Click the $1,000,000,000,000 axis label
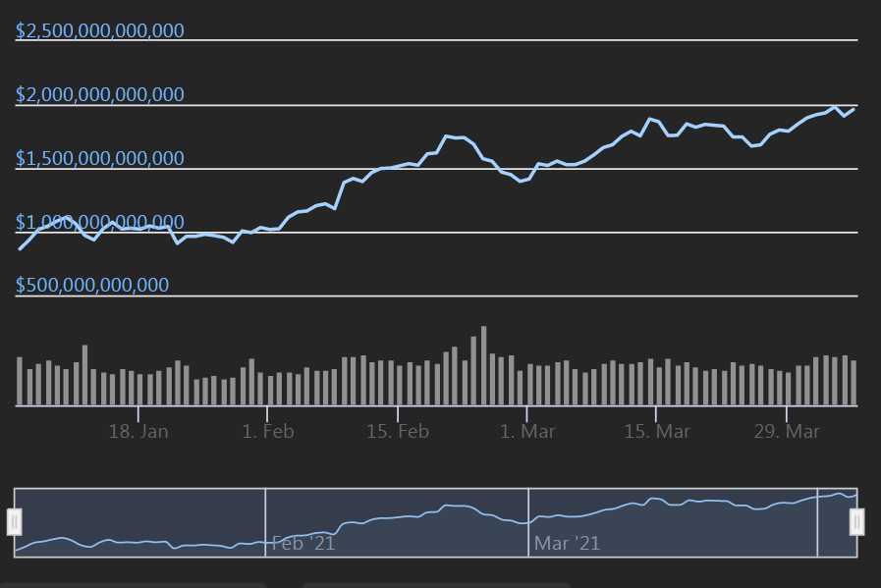Screen dimensions: 881x588 point(100,222)
